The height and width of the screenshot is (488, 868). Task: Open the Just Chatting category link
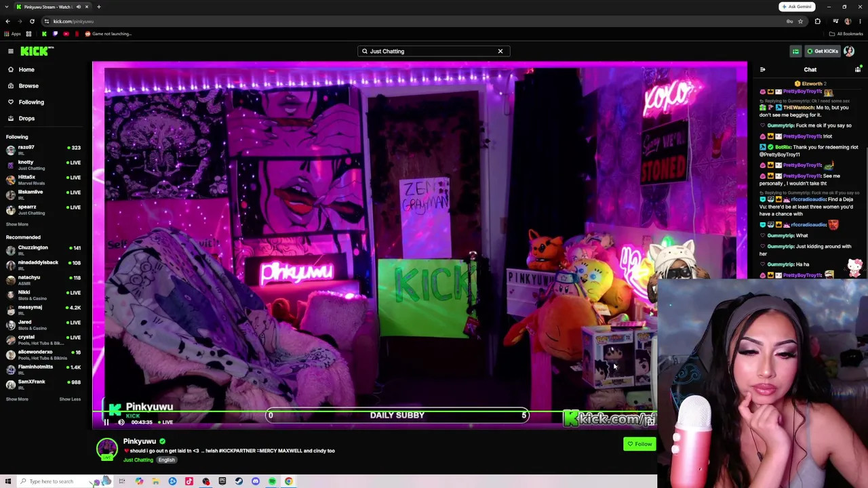(138, 460)
